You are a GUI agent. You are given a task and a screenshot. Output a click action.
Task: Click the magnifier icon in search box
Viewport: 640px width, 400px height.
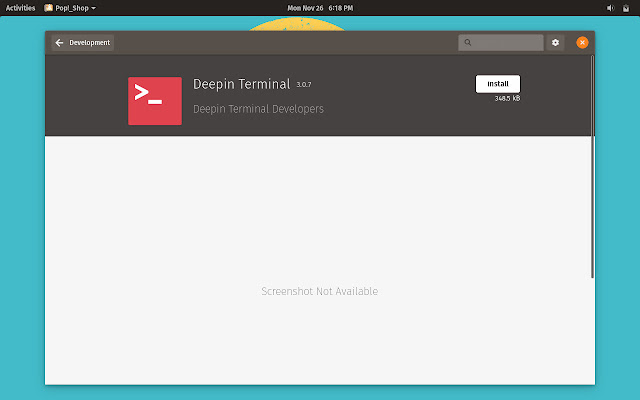pyautogui.click(x=468, y=42)
